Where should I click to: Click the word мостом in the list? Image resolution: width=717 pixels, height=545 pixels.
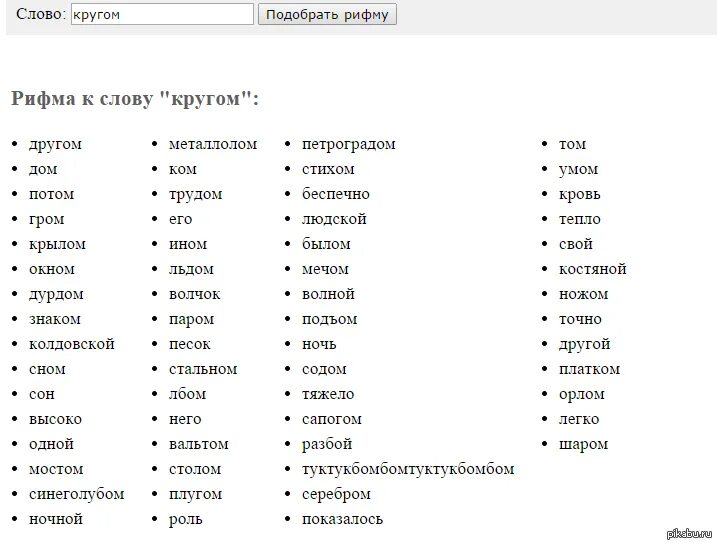[x=56, y=469]
